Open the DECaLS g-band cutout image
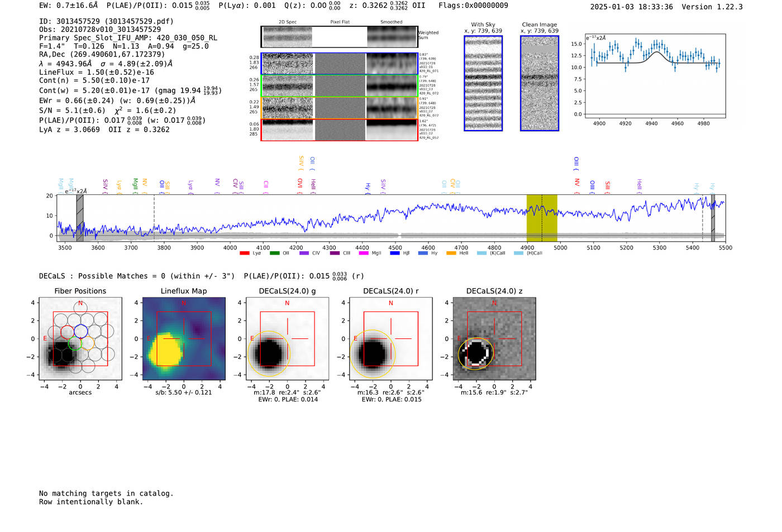The height and width of the screenshot is (532, 782). pyautogui.click(x=287, y=338)
